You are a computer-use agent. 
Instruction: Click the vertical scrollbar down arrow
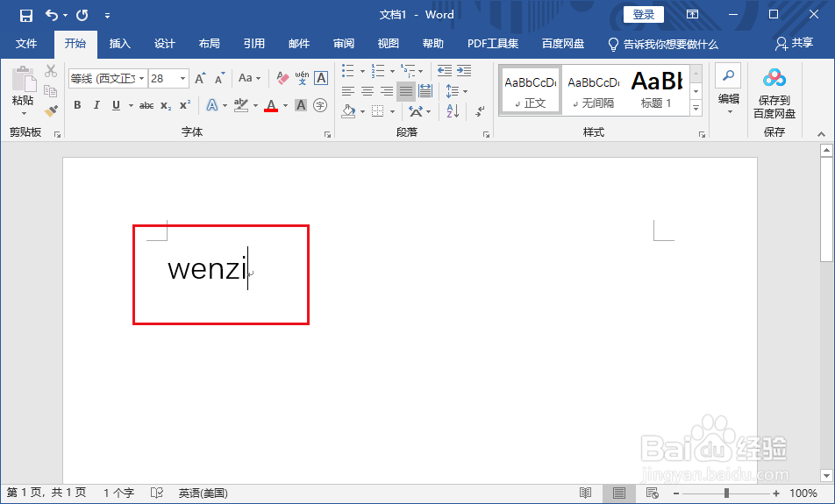tap(826, 476)
